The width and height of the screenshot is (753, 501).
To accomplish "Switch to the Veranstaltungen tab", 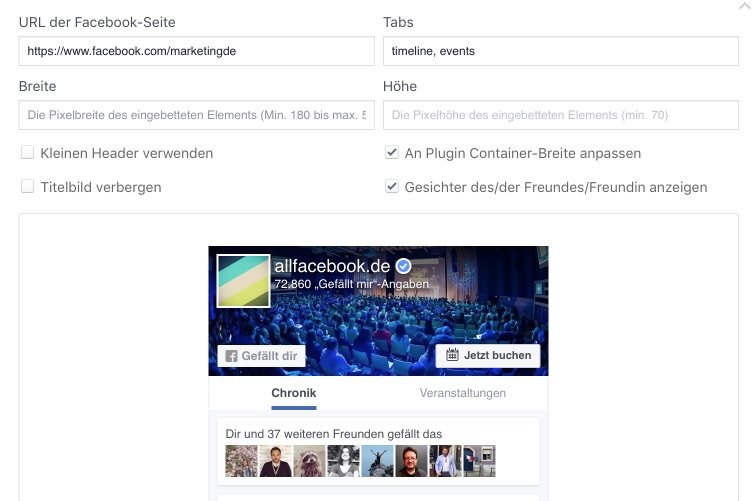I will coord(462,393).
